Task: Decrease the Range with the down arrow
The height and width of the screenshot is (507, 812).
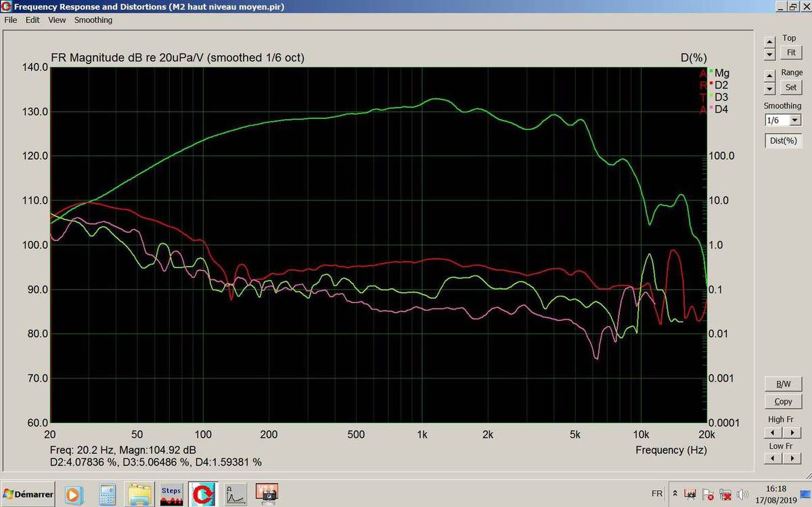Action: click(769, 89)
